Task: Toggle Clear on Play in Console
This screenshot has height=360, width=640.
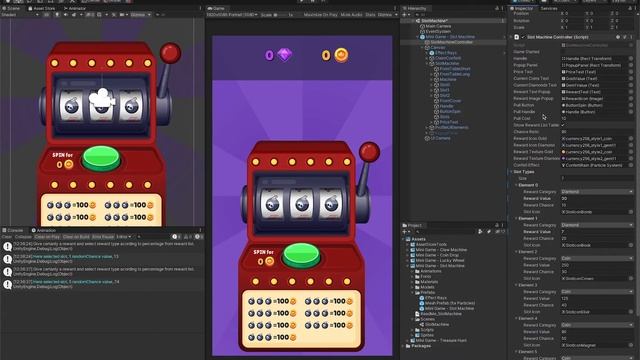Action: 47,237
